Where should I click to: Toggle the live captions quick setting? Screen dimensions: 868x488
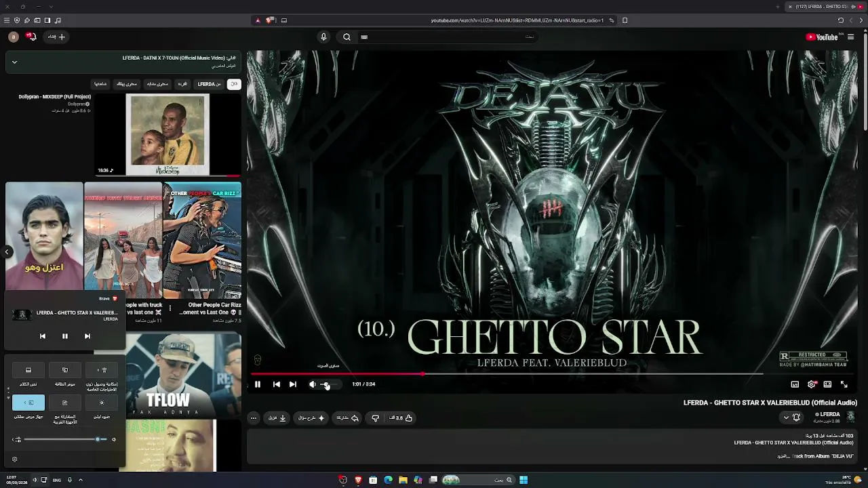(28, 370)
